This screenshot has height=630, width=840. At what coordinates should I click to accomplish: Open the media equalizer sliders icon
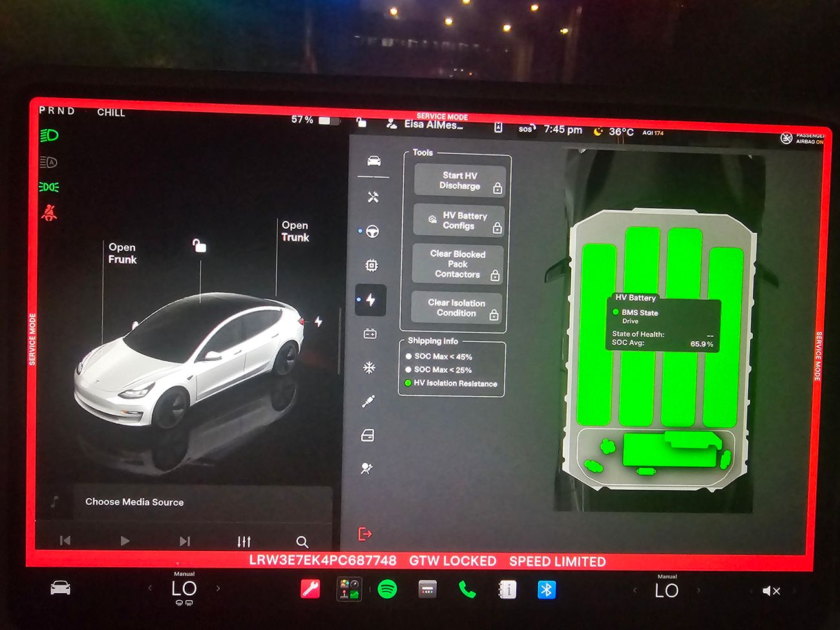coord(244,541)
